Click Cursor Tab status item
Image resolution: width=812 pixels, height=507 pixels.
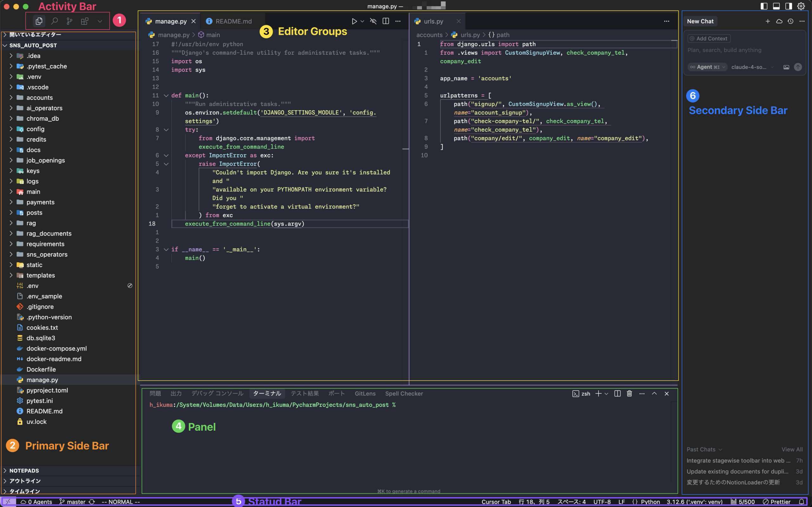point(496,502)
